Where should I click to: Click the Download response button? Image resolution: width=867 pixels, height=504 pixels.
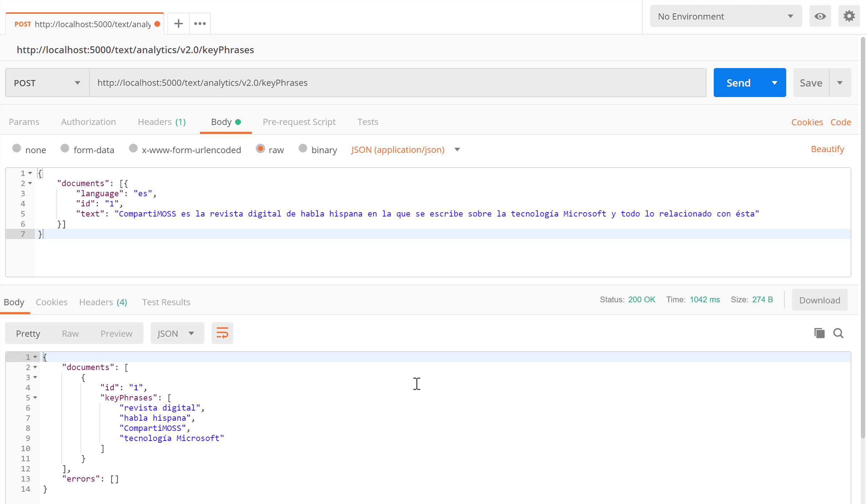coord(820,300)
